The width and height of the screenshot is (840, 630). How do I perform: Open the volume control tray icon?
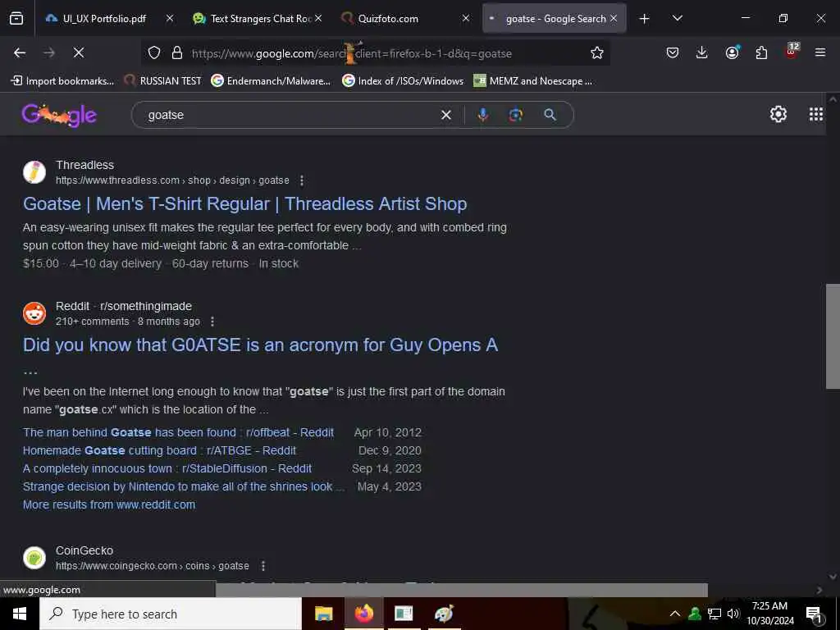tap(733, 614)
